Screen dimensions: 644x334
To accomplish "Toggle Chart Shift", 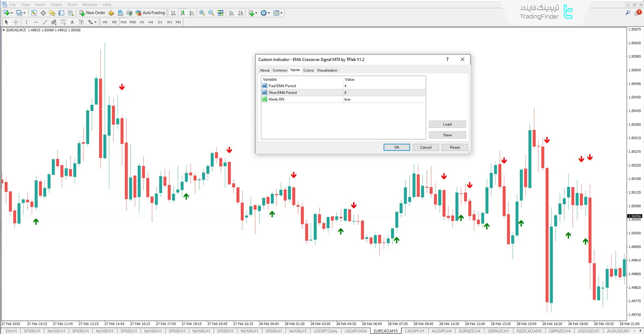I will pyautogui.click(x=240, y=13).
